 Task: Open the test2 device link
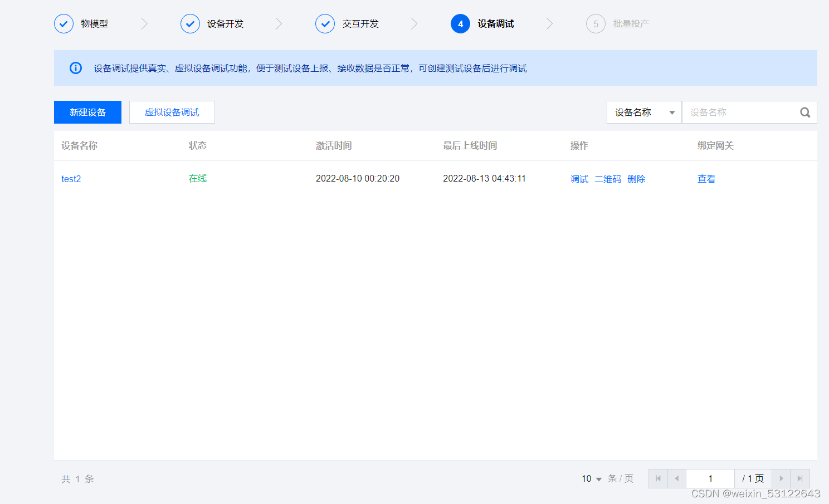[x=71, y=179]
